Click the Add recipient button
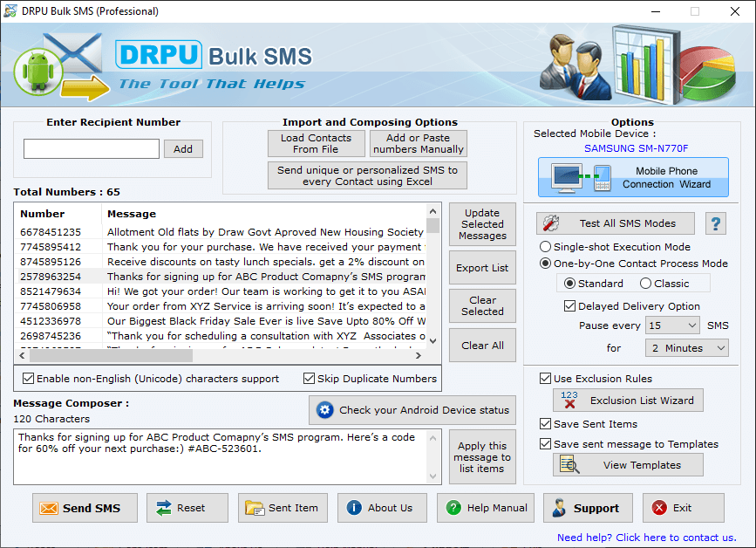The width and height of the screenshot is (756, 548). coord(183,149)
